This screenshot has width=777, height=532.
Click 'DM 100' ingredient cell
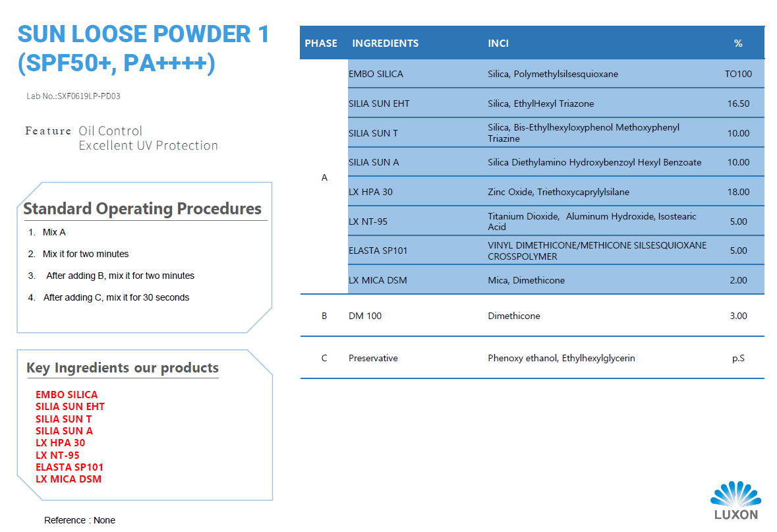point(364,316)
